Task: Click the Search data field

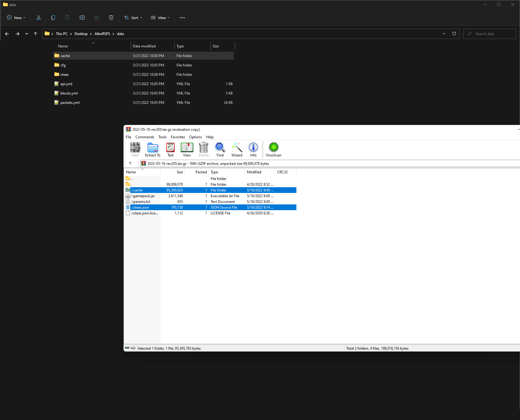Action: (x=489, y=34)
